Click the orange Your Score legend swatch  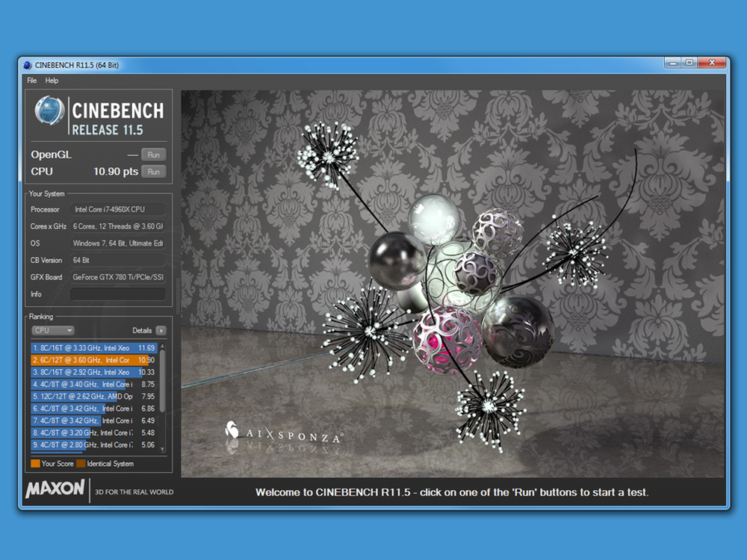[35, 464]
